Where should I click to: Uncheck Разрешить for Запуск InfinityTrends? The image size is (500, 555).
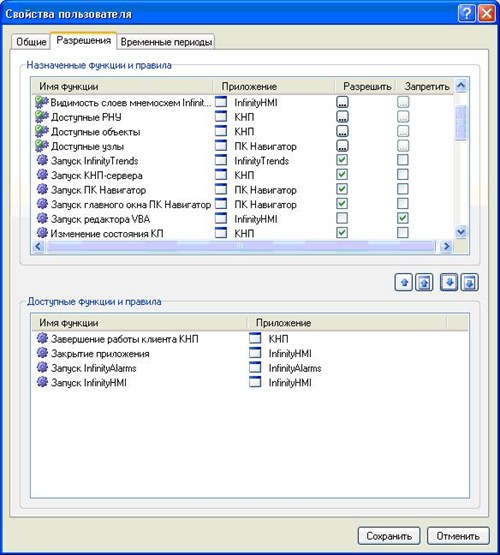342,160
